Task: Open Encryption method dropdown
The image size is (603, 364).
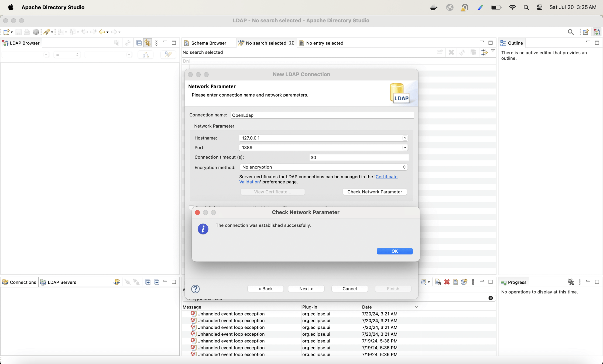Action: [x=323, y=167]
